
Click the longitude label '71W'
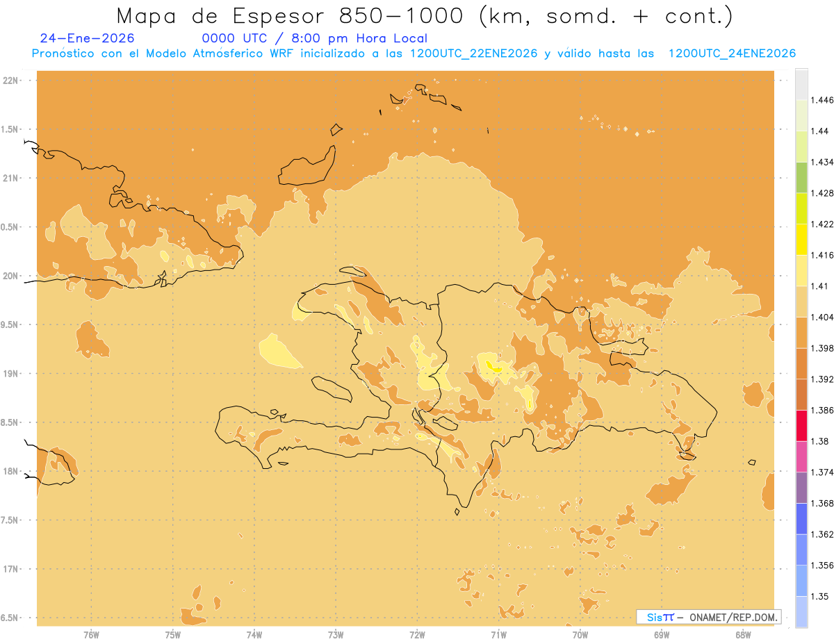[498, 635]
